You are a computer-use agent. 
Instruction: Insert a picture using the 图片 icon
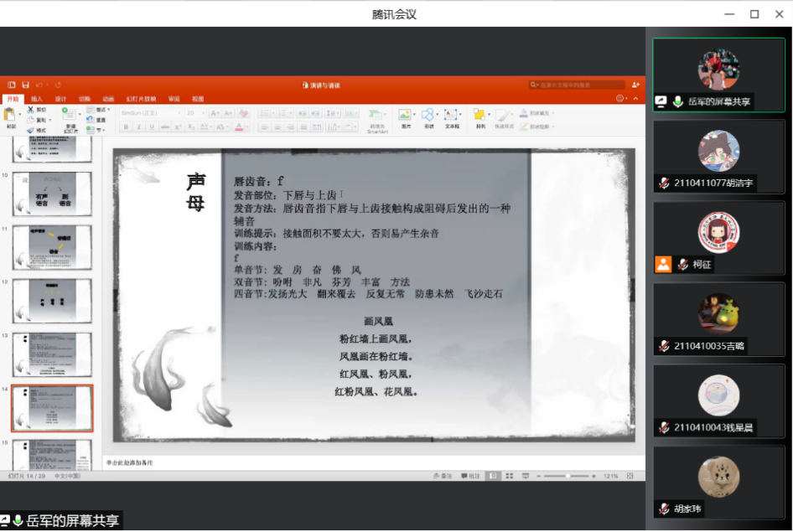(x=406, y=117)
